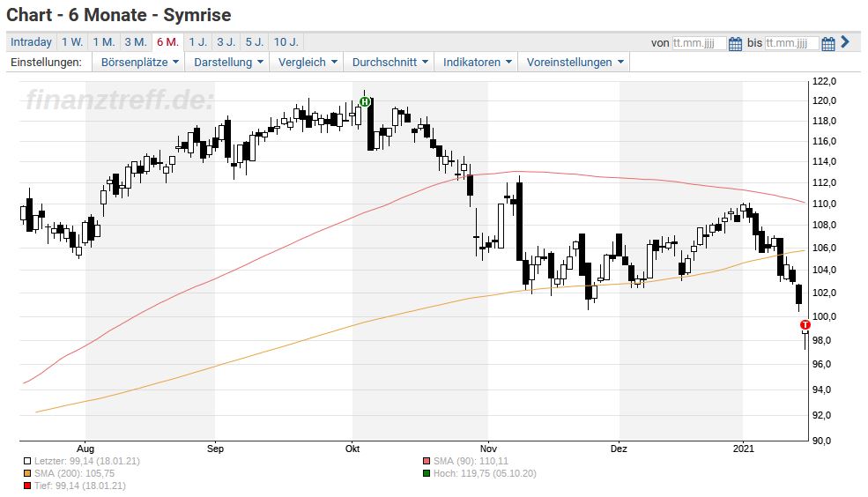Select the 1 W. timeframe tab
868x497 pixels.
(72, 42)
